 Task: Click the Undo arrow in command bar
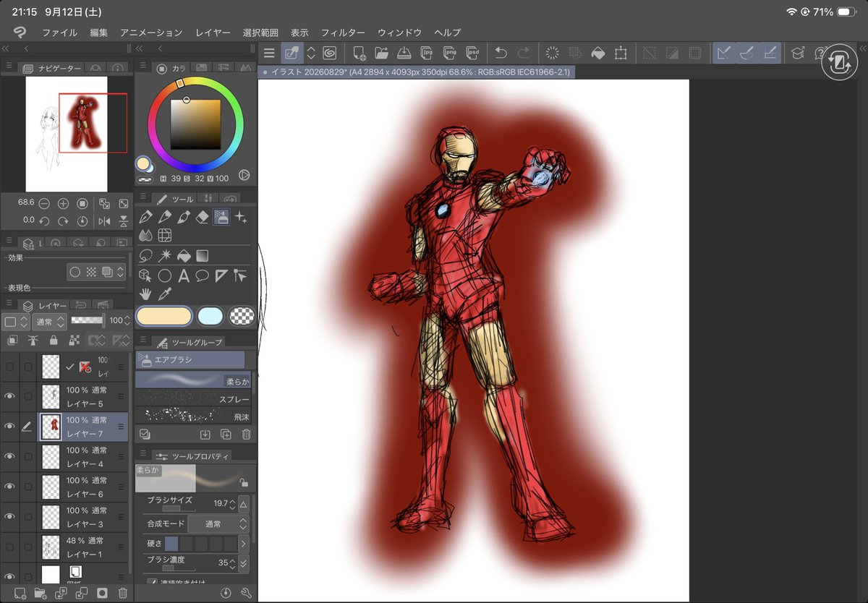pos(501,53)
